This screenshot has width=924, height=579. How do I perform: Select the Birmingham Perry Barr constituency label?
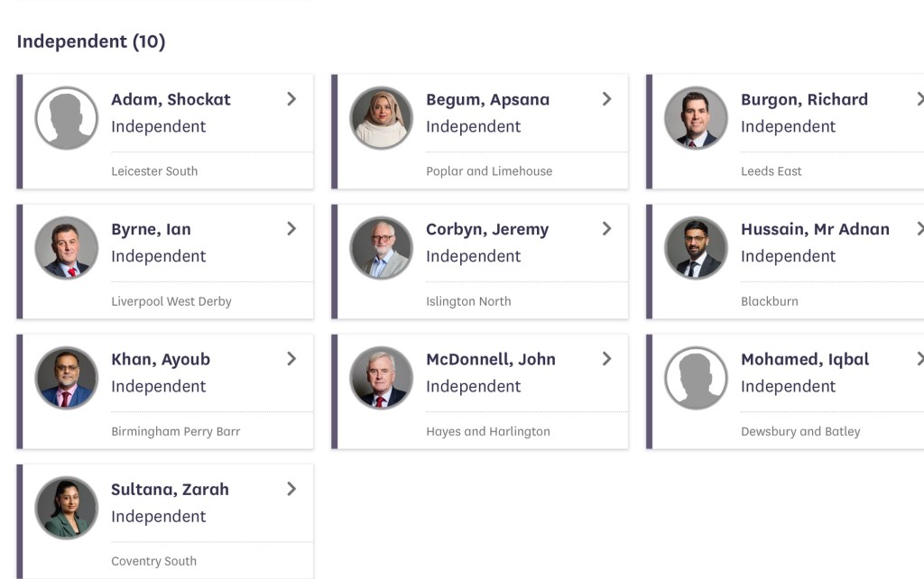click(175, 431)
